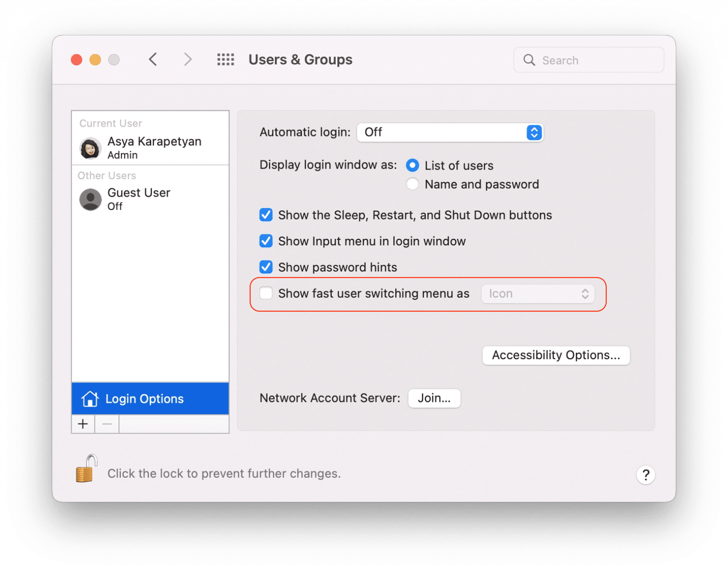728x571 pixels.
Task: Click Asya Karapetyan's profile picture
Action: point(90,148)
